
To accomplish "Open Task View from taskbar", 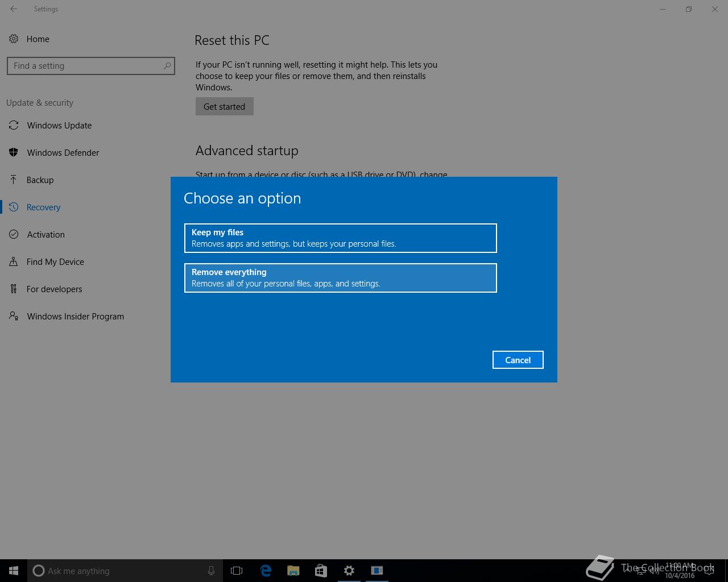I will tap(237, 571).
